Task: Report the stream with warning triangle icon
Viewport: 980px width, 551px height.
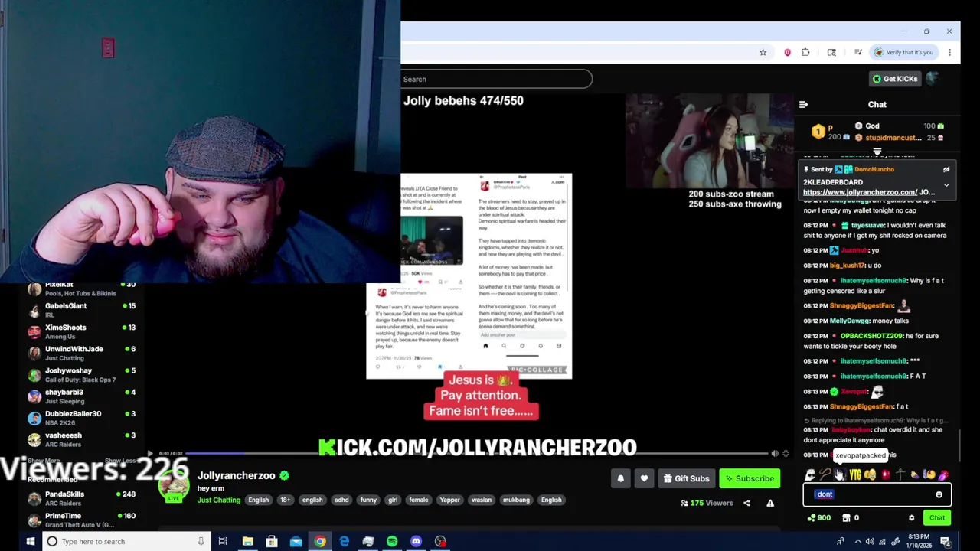Action: pos(770,503)
